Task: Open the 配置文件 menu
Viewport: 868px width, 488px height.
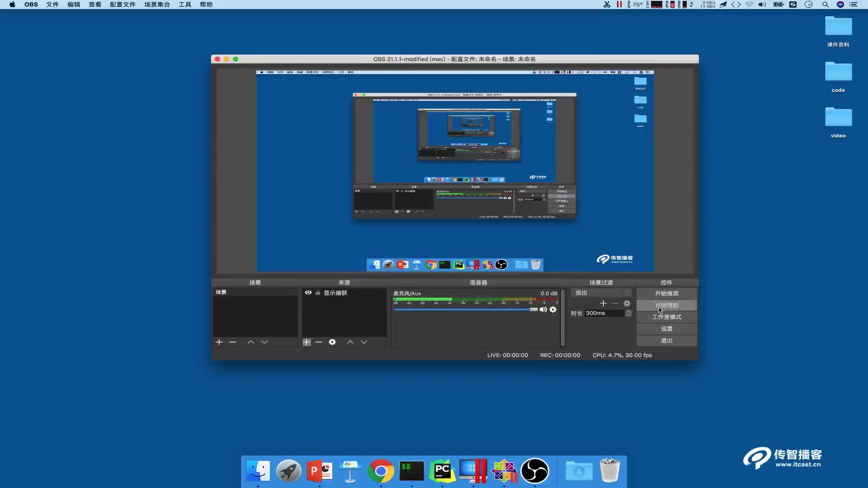Action: [123, 5]
